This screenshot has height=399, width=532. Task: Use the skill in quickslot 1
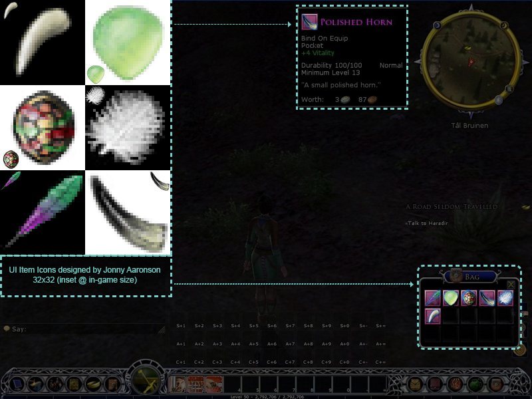coord(178,384)
